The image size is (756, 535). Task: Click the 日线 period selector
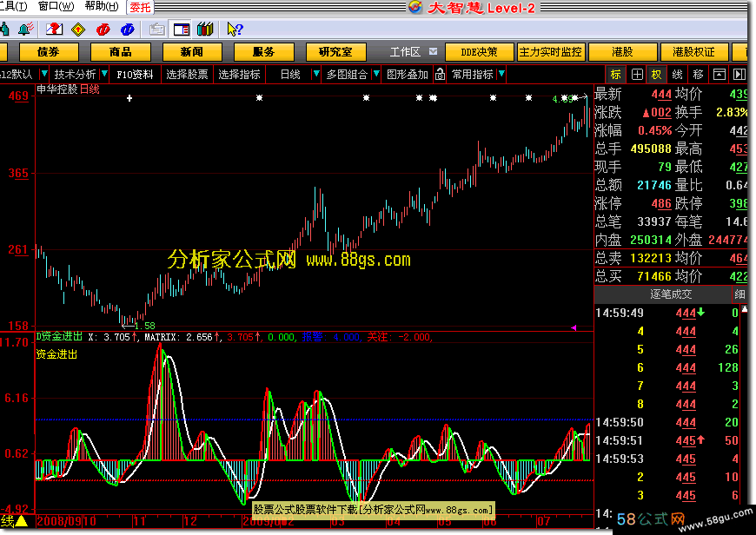click(x=290, y=74)
